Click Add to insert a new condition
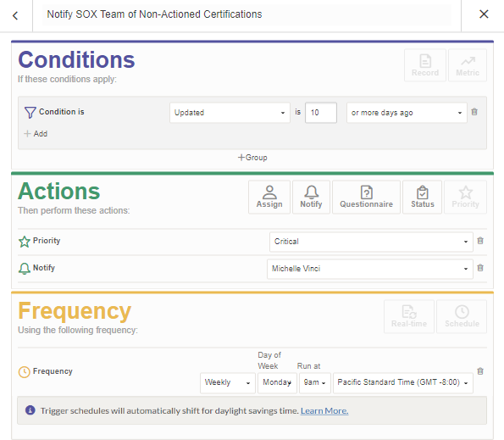This screenshot has width=504, height=440. pos(36,134)
